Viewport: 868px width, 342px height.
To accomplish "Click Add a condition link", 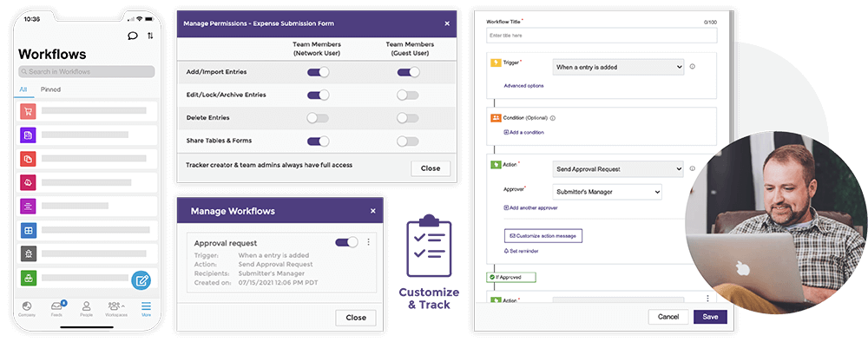I will click(523, 132).
